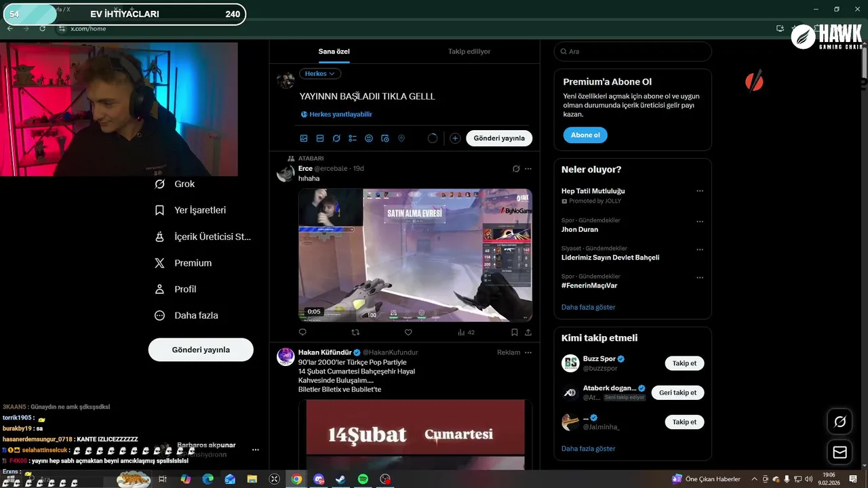
Task: Open options for Liderimiz Sayın Devlet Bahçeli
Action: pos(700,249)
